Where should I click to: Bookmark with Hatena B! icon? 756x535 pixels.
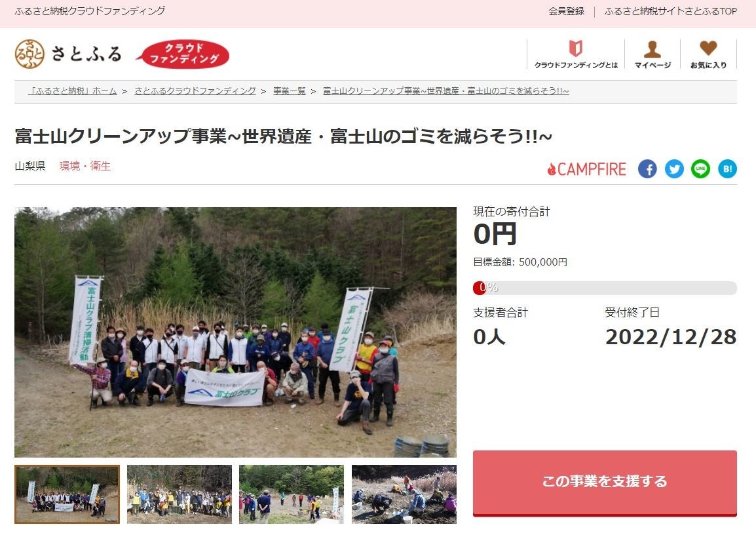[x=728, y=169]
